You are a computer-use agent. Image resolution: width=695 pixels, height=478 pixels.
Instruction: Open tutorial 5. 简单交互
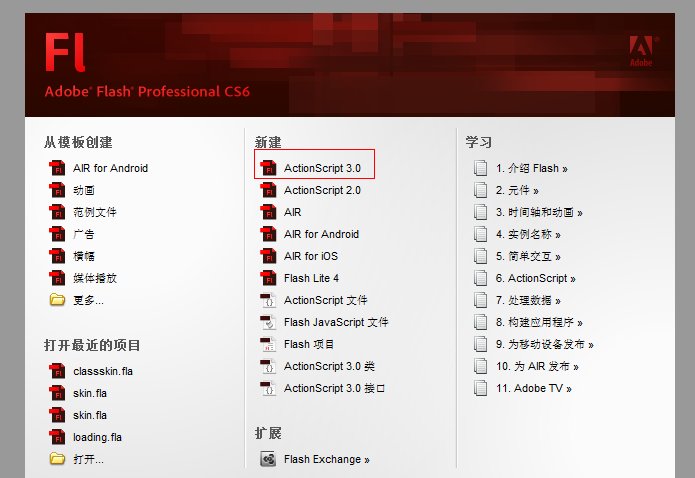click(x=528, y=256)
